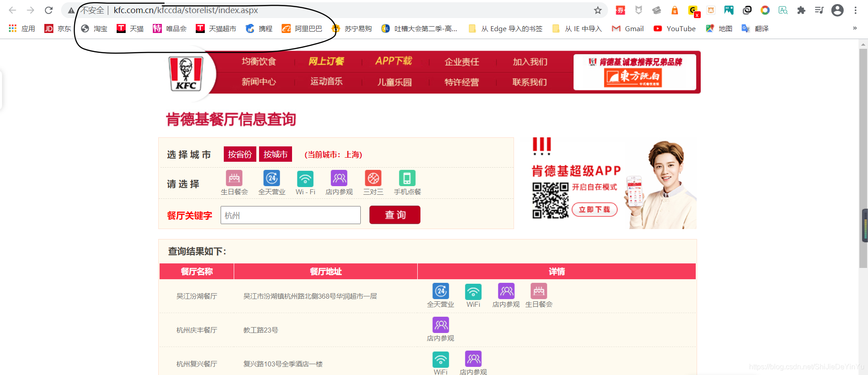The height and width of the screenshot is (375, 868).
Task: Open the 运动音乐 menu item
Action: [x=326, y=81]
